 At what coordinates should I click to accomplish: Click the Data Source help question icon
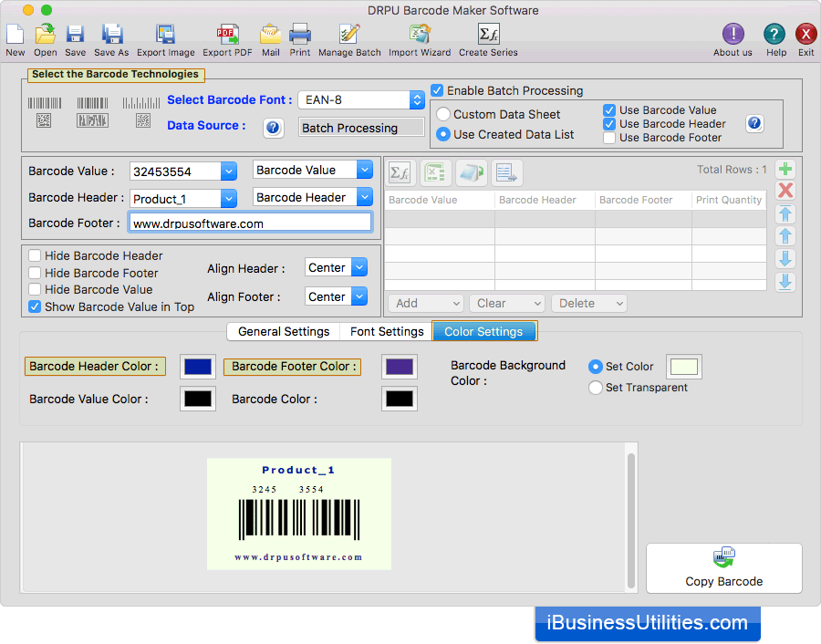click(273, 128)
